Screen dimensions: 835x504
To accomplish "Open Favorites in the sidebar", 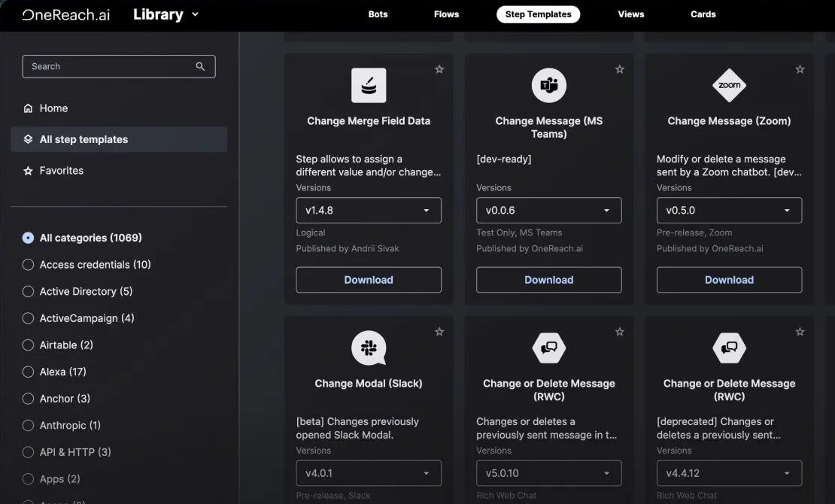I will point(119,171).
